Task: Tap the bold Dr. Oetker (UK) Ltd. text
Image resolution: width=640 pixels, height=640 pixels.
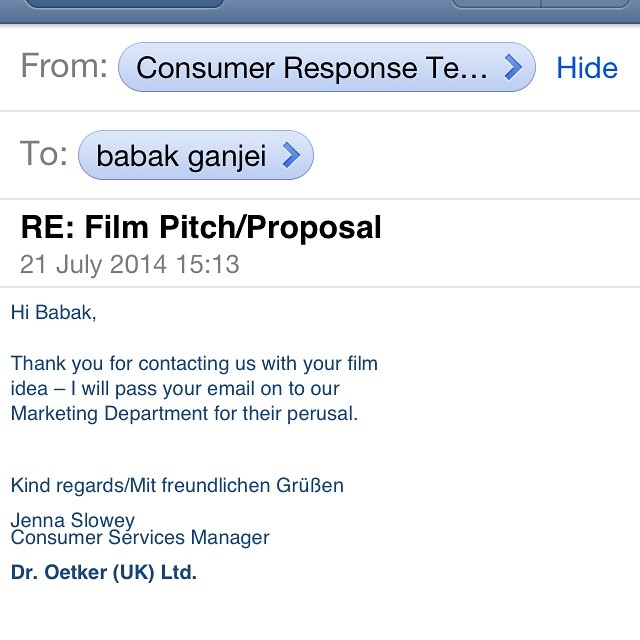Action: [104, 572]
